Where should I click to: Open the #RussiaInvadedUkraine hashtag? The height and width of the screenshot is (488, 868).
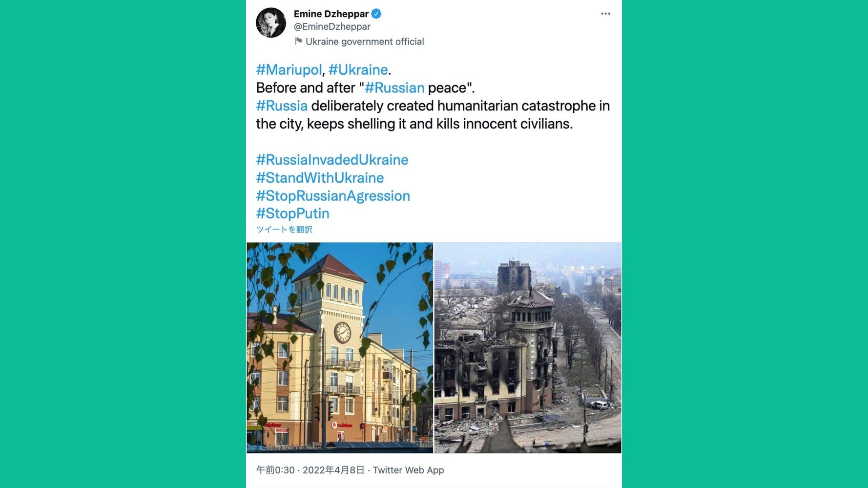[332, 160]
